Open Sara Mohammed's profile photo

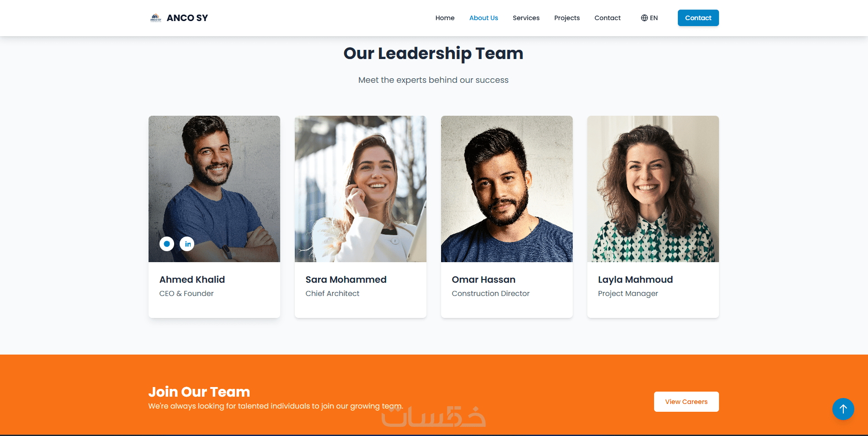361,189
